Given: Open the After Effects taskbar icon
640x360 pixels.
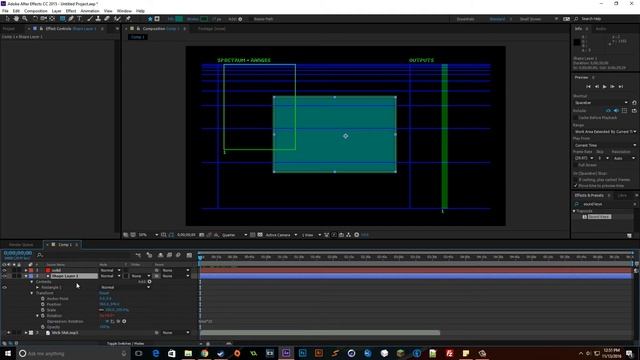Looking at the screenshot, I should point(286,353).
